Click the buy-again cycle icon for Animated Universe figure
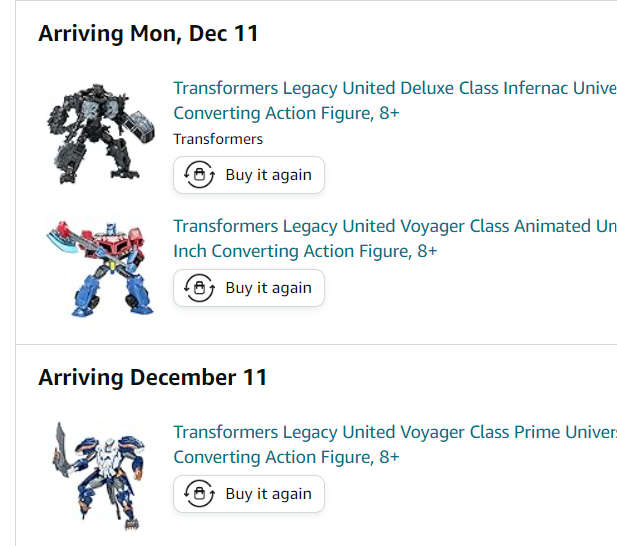 click(x=200, y=288)
